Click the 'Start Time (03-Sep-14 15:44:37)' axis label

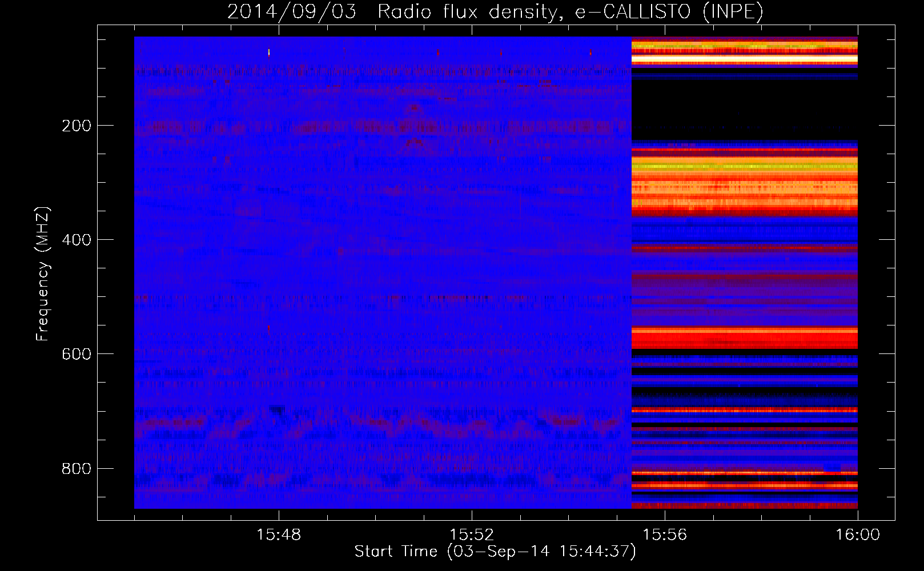[x=495, y=552]
